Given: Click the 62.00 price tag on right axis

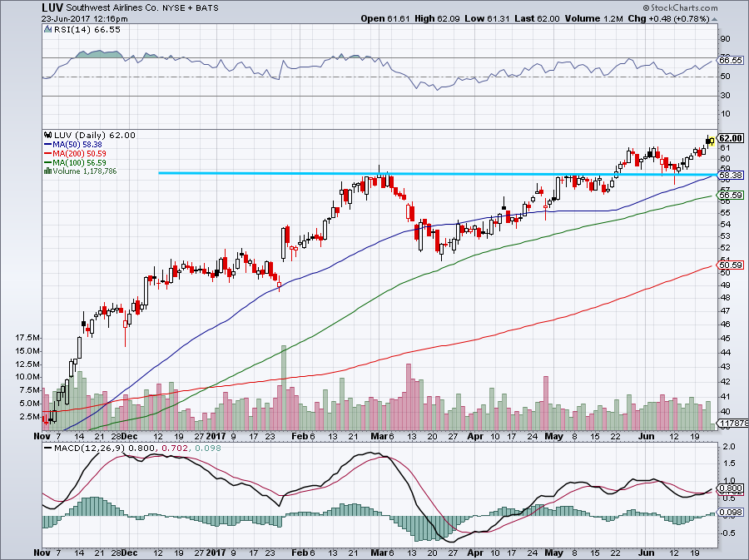Looking at the screenshot, I should 731,138.
